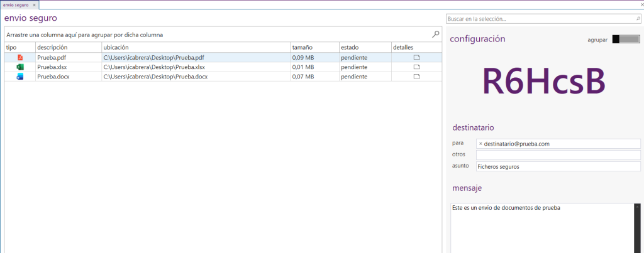Click path C:\Users\icabrera\Desktop\Prueba.docx
644x253 pixels.
(x=155, y=76)
